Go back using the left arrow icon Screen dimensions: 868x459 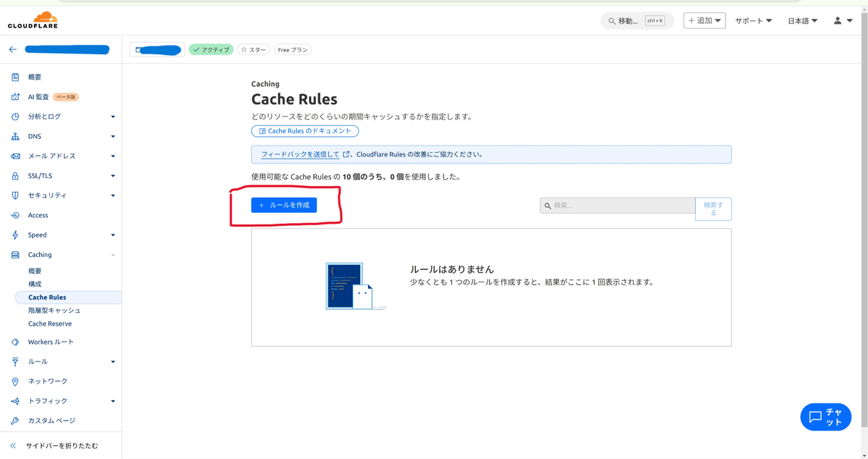(13, 50)
